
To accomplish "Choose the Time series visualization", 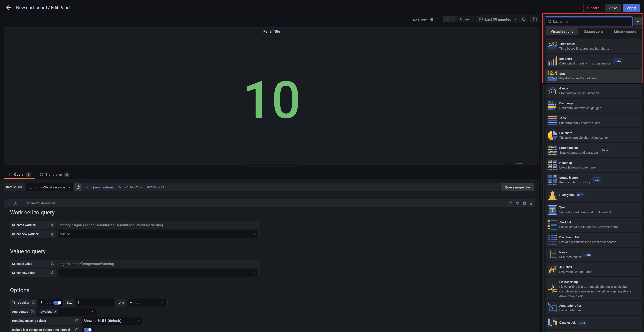I will pos(594,46).
